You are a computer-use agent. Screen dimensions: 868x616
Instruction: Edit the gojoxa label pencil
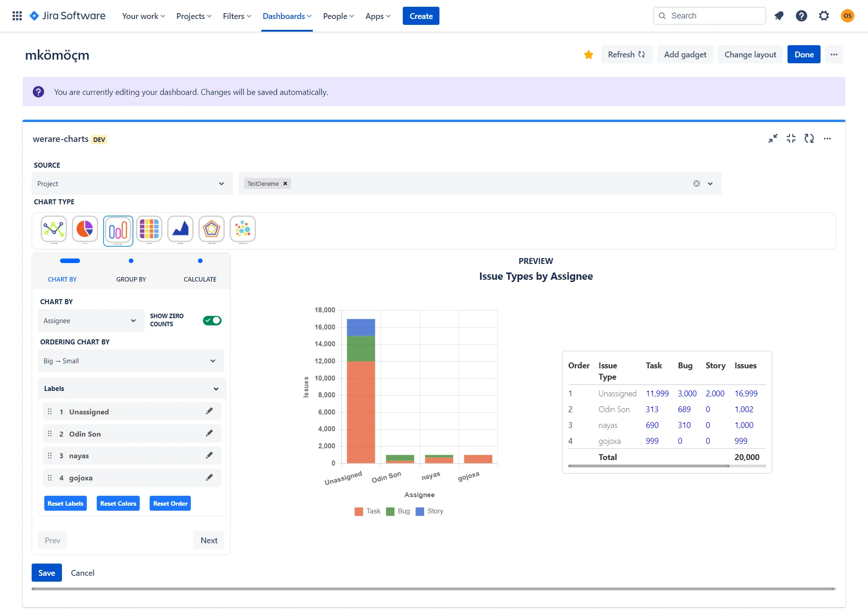coord(209,478)
